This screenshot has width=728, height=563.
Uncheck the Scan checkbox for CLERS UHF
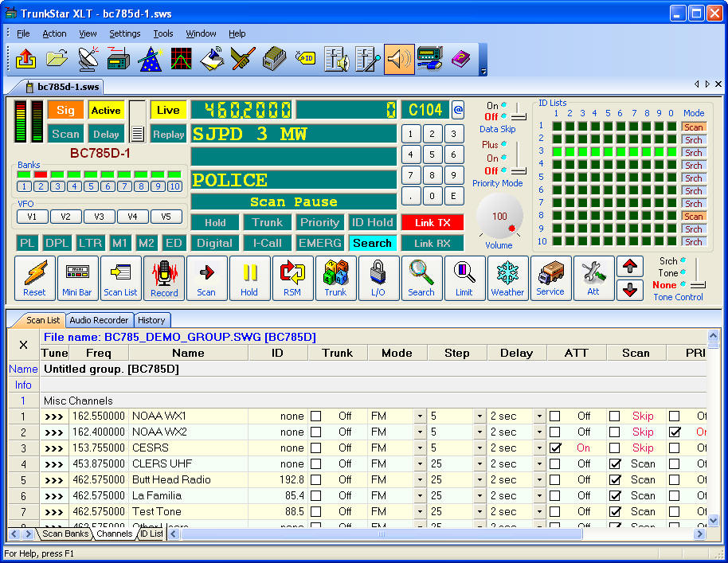pyautogui.click(x=615, y=463)
